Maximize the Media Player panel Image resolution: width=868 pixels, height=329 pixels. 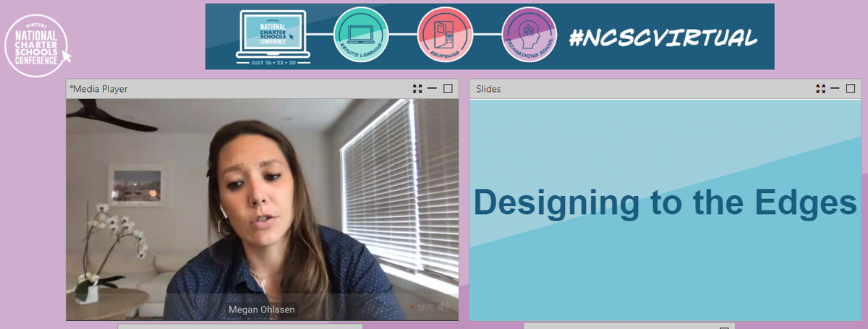click(448, 88)
